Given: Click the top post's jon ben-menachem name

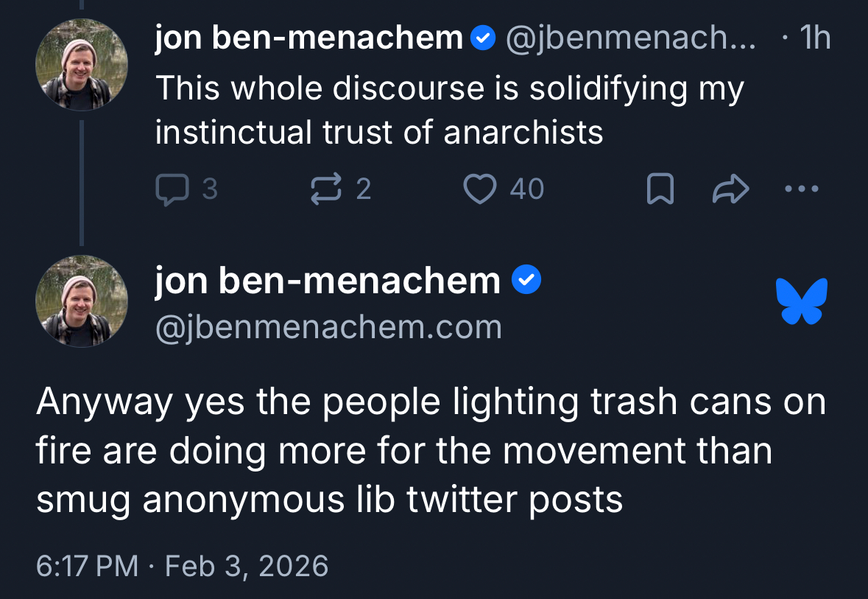Looking at the screenshot, I should click(308, 38).
